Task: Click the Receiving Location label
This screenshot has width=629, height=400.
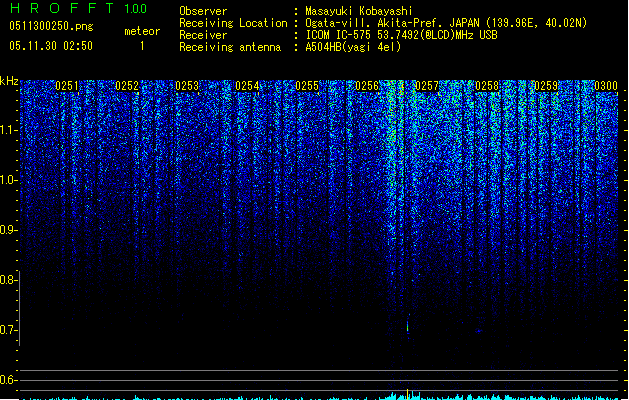Action: coord(233,23)
